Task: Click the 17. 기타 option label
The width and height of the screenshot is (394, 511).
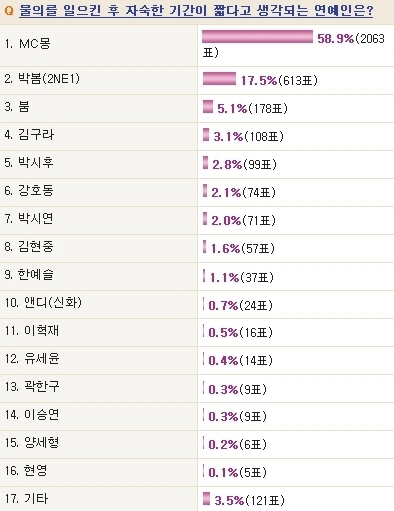Action: pos(26,499)
